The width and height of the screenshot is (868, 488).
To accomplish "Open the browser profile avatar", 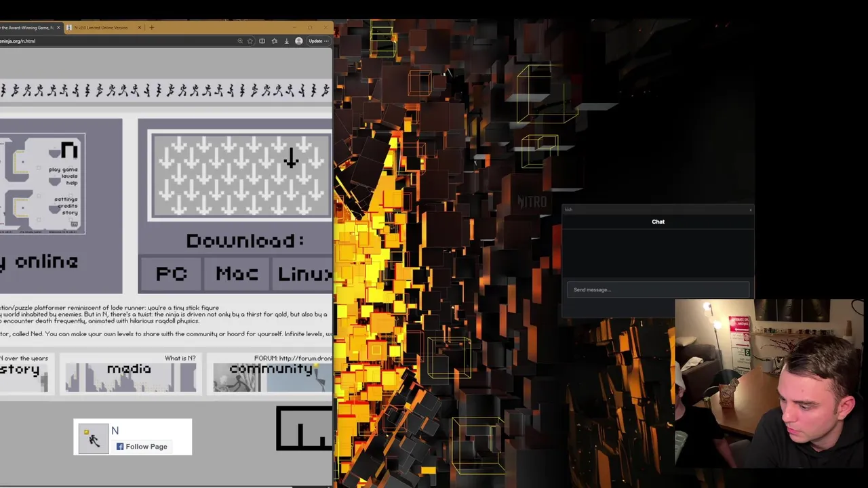I will point(298,41).
